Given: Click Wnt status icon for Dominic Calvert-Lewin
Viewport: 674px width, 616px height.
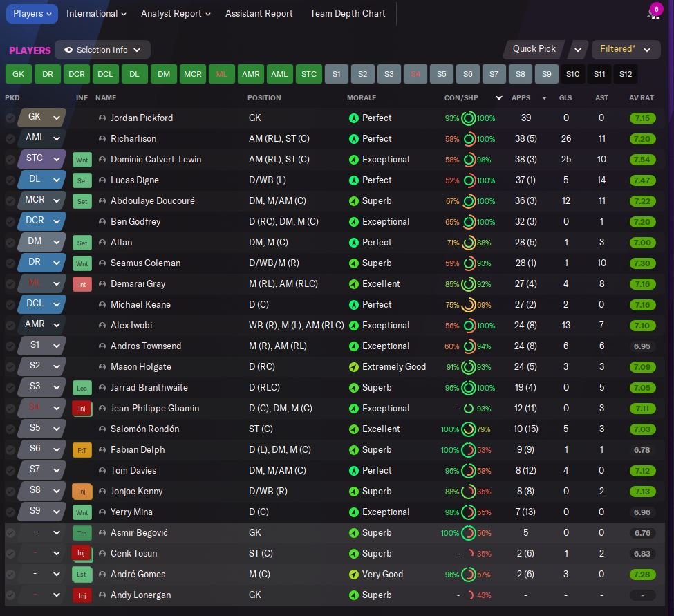Looking at the screenshot, I should 82,160.
